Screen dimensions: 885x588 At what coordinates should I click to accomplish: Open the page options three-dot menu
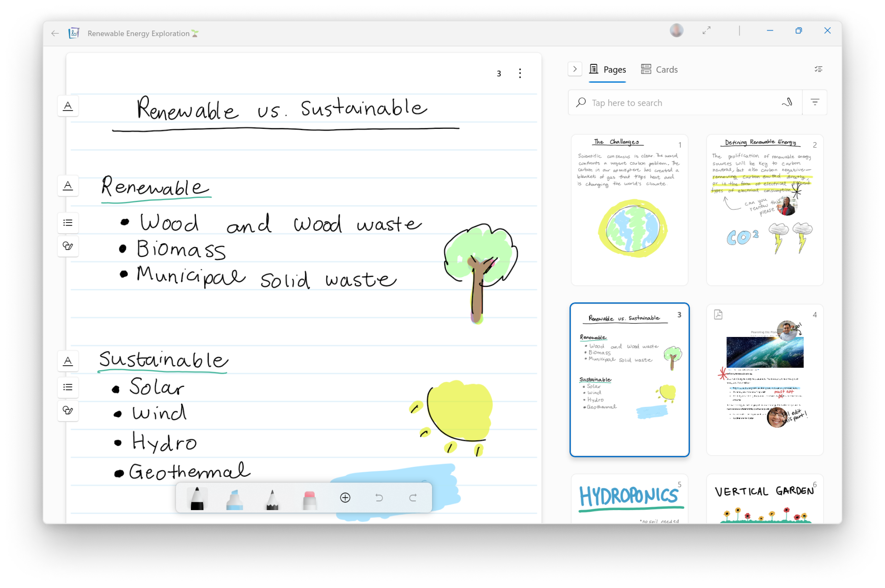(x=520, y=73)
